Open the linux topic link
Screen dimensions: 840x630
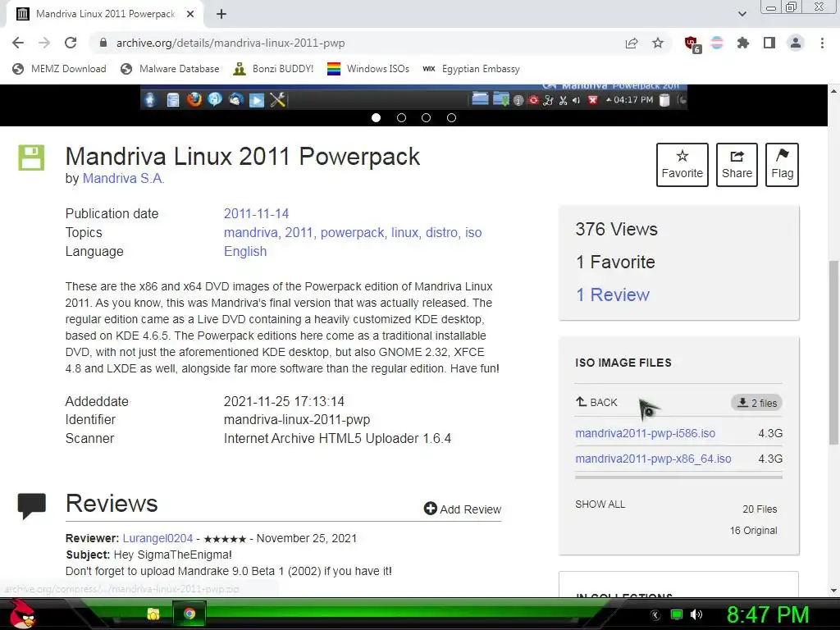coord(404,232)
